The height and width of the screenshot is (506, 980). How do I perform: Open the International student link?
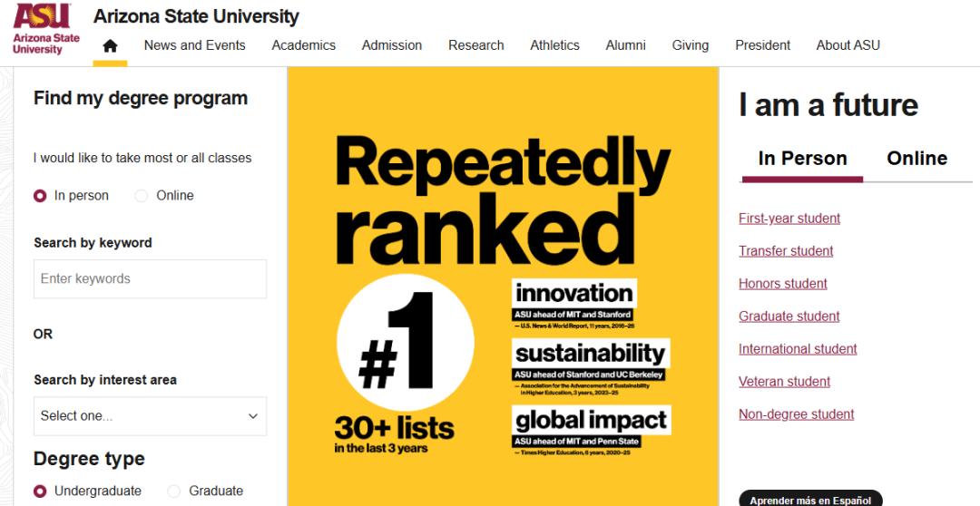point(798,349)
